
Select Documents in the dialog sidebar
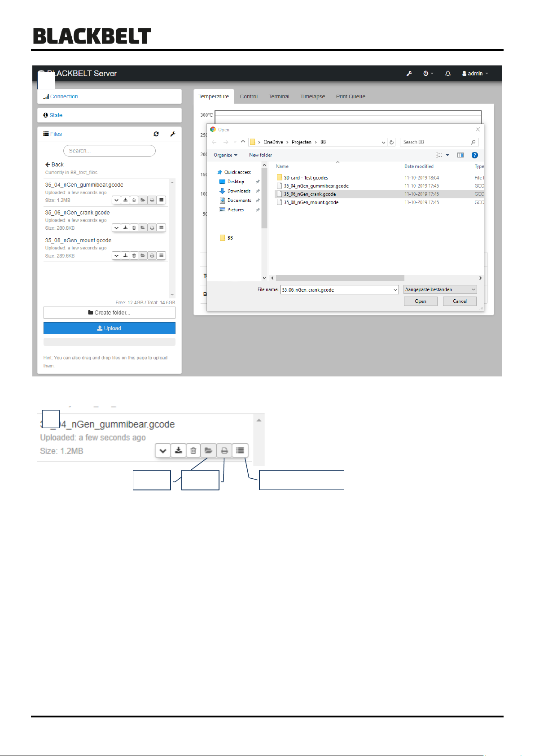point(235,201)
